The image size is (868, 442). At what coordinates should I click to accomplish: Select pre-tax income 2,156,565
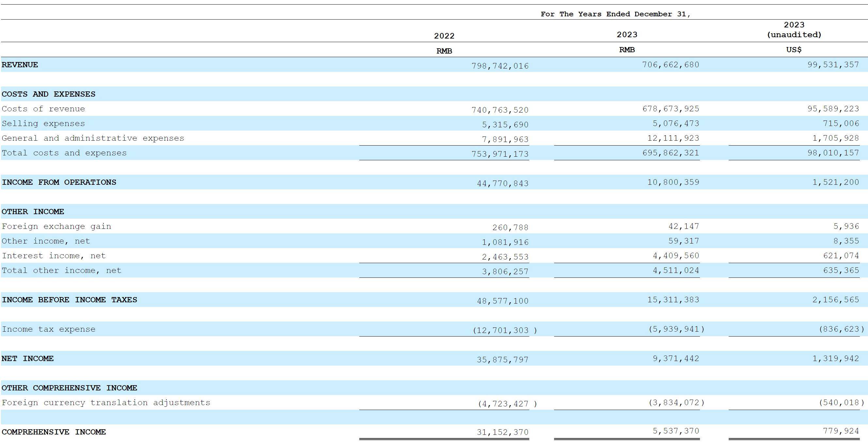836,300
